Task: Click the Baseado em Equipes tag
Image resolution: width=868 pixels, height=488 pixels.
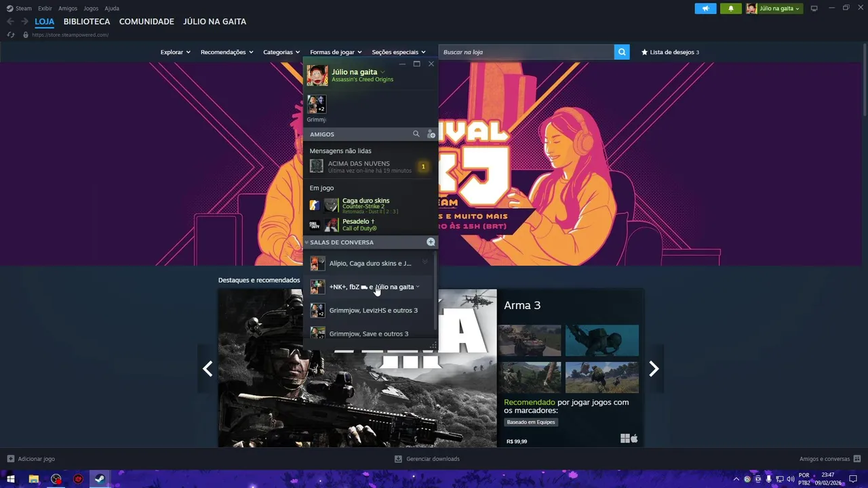Action: (531, 422)
